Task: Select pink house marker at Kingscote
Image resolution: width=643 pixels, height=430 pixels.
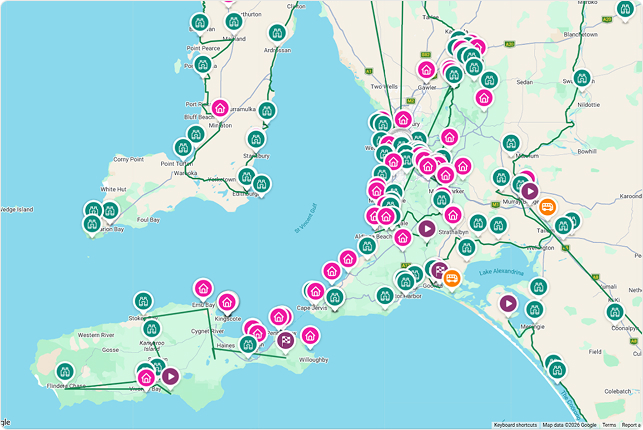Action: [227, 303]
